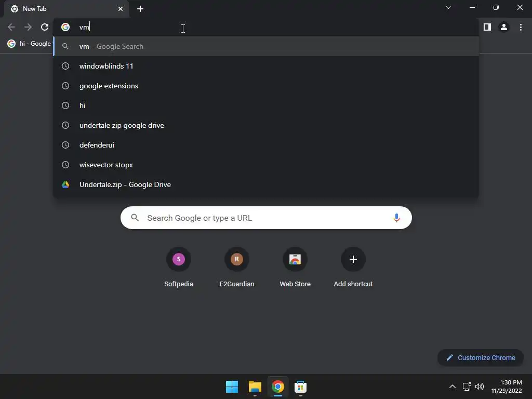Go forward using the forward arrow

[x=28, y=27]
